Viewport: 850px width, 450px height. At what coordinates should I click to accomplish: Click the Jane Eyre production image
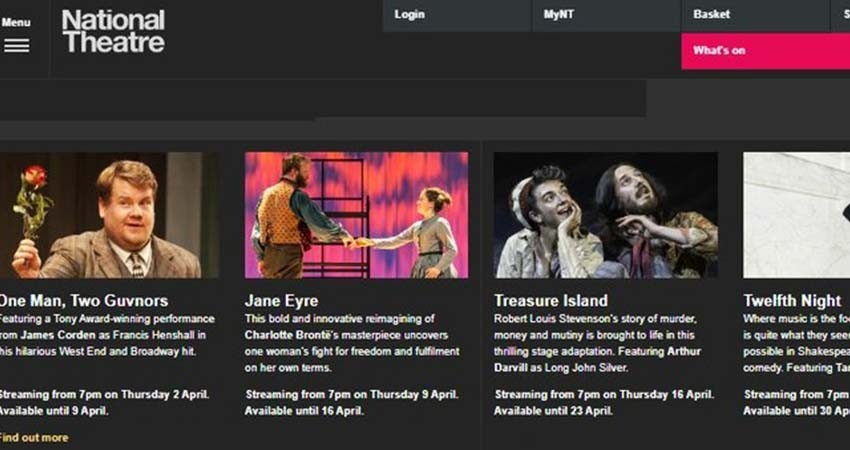(x=356, y=215)
